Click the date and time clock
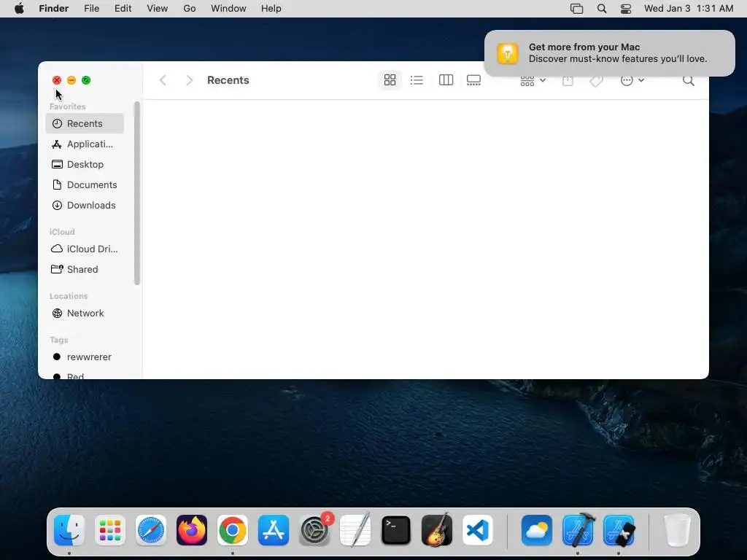 [x=689, y=9]
